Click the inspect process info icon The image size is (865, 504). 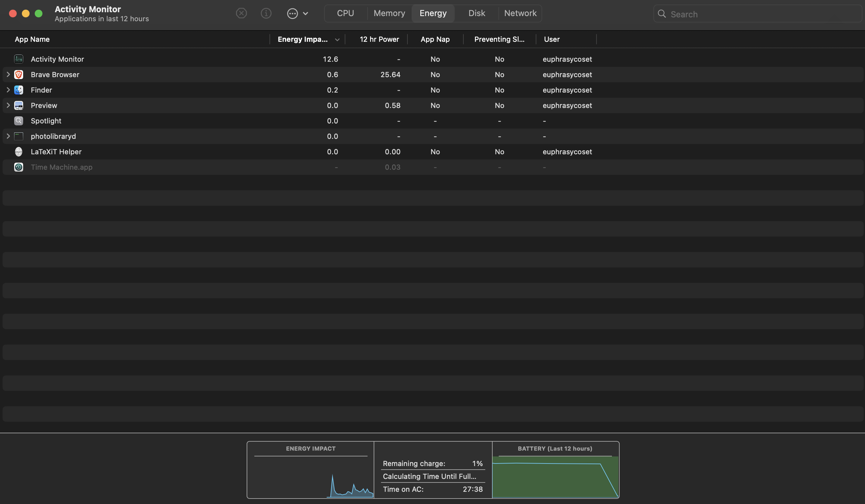pyautogui.click(x=266, y=14)
